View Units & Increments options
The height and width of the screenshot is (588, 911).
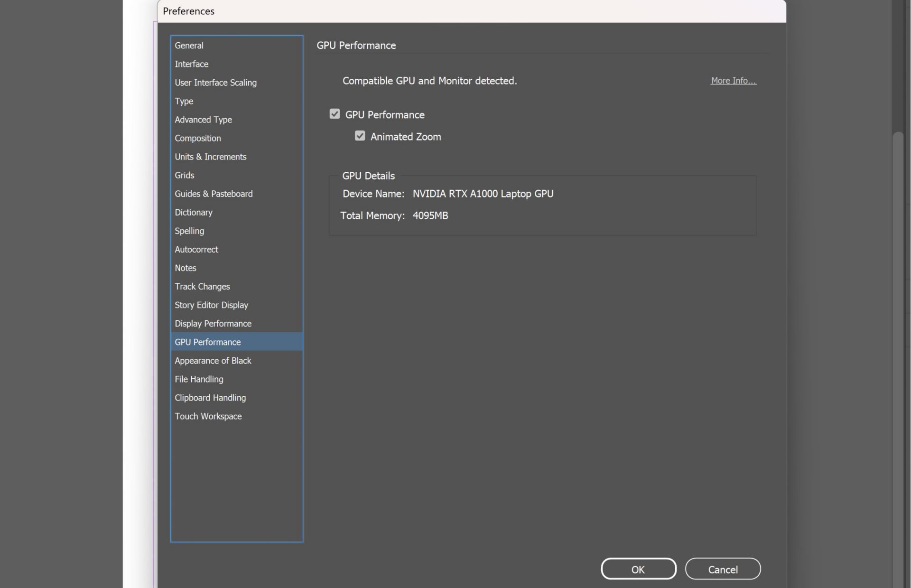(210, 157)
